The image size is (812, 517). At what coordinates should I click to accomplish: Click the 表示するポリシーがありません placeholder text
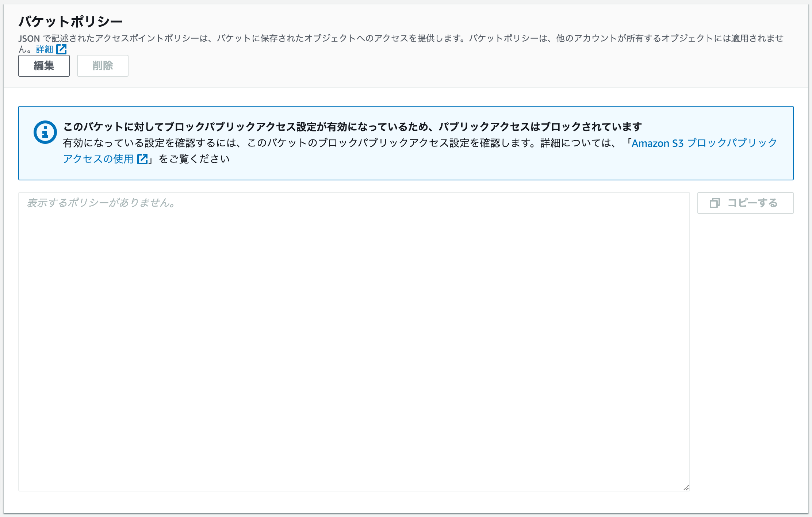(x=100, y=203)
